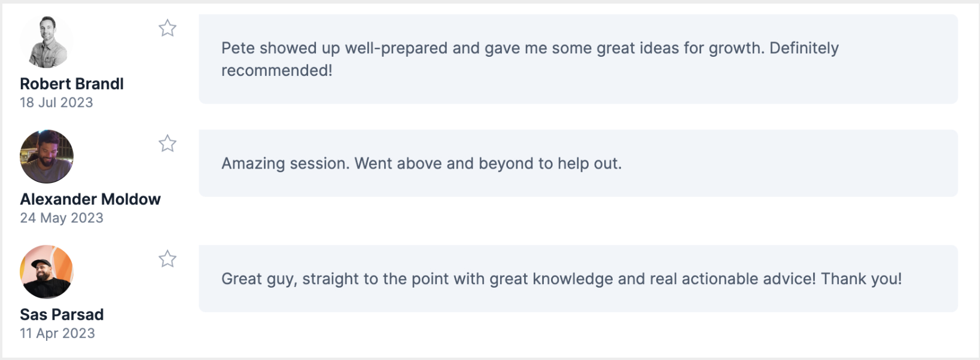Open Alexander Moldow's profile photo
This screenshot has height=360, width=980.
click(47, 157)
